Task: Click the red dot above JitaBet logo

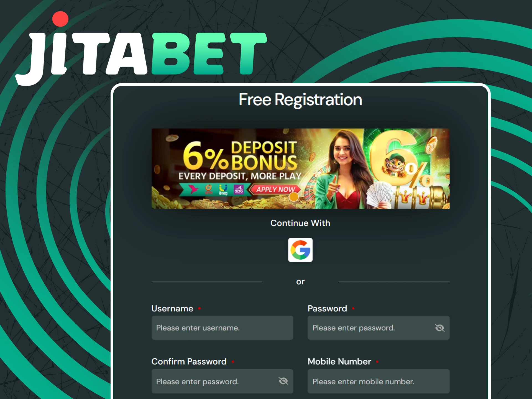Action: (x=60, y=19)
